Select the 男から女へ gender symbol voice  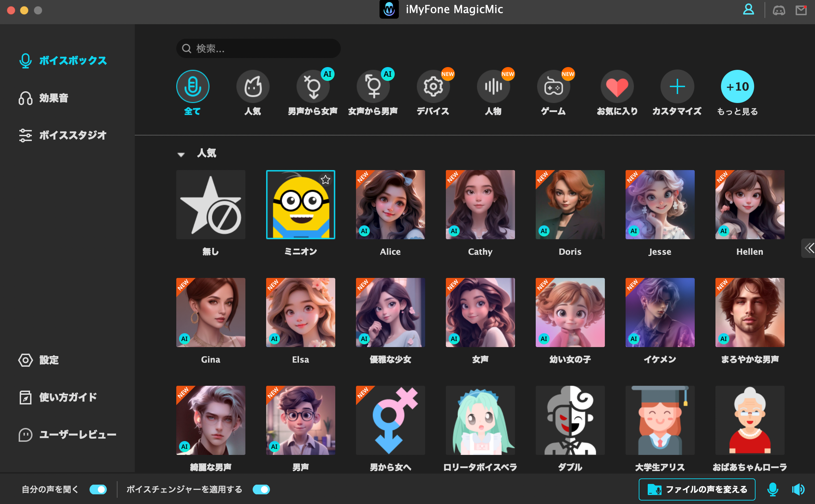pyautogui.click(x=391, y=420)
